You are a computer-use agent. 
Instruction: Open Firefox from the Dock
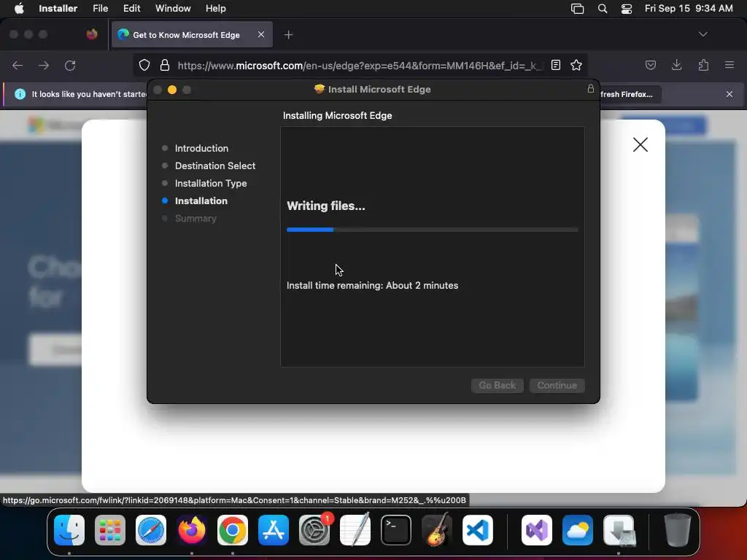[192, 530]
